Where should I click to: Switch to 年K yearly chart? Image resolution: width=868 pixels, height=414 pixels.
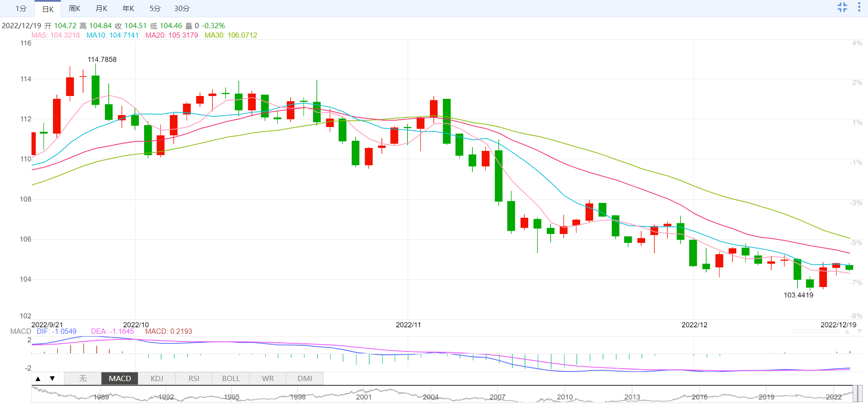pos(128,9)
